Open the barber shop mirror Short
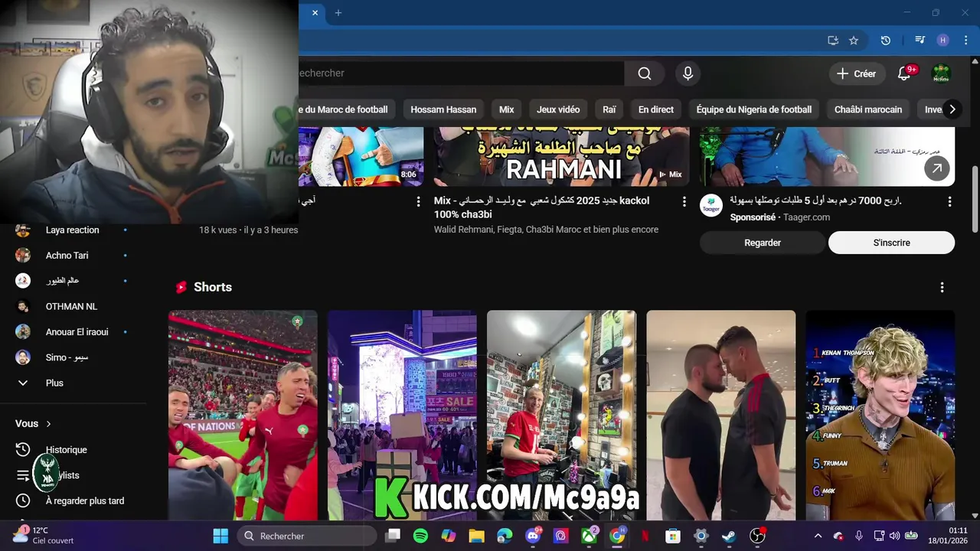Screen dimensions: 980x551 click(561, 415)
